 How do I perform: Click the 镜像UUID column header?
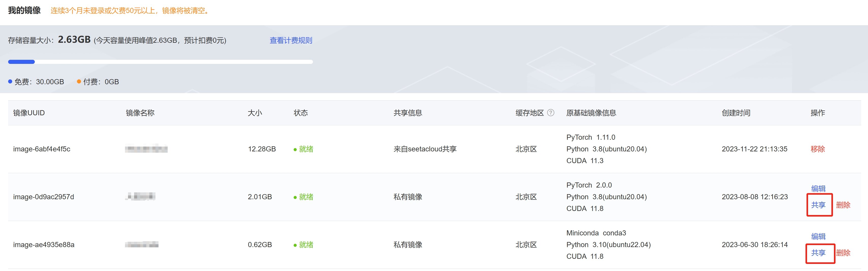[x=29, y=113]
